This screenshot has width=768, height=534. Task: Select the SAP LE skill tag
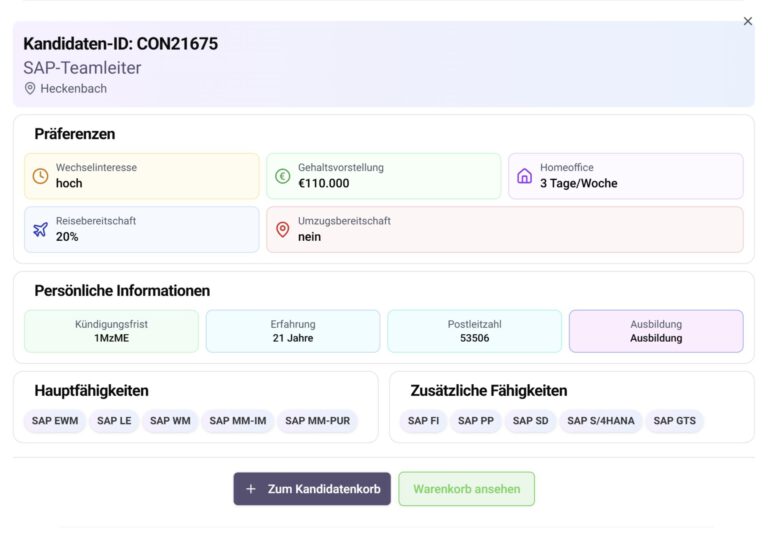tap(114, 421)
